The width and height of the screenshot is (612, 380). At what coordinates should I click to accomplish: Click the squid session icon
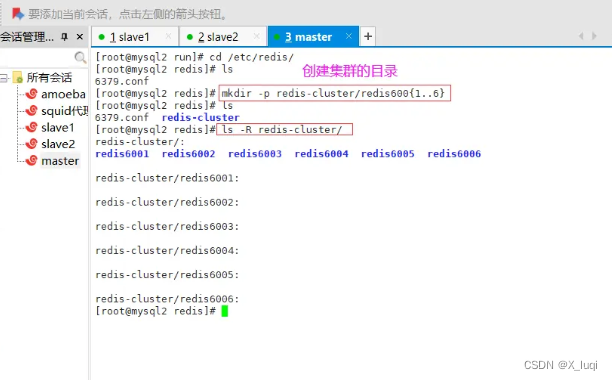(31, 111)
